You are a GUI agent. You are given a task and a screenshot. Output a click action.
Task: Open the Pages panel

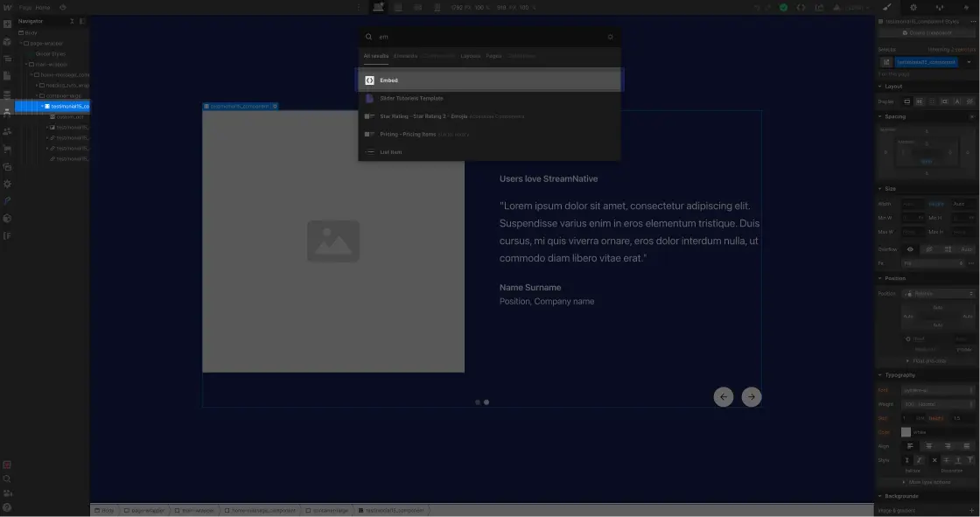[7, 75]
